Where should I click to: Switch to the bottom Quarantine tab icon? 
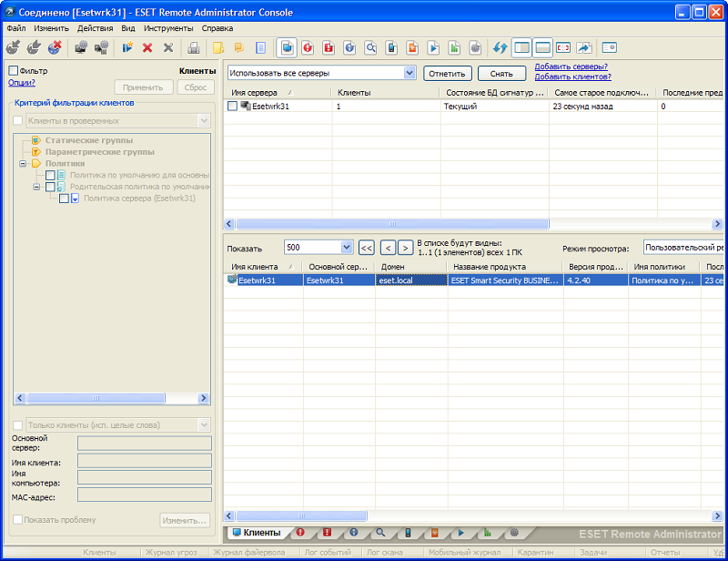tap(435, 533)
